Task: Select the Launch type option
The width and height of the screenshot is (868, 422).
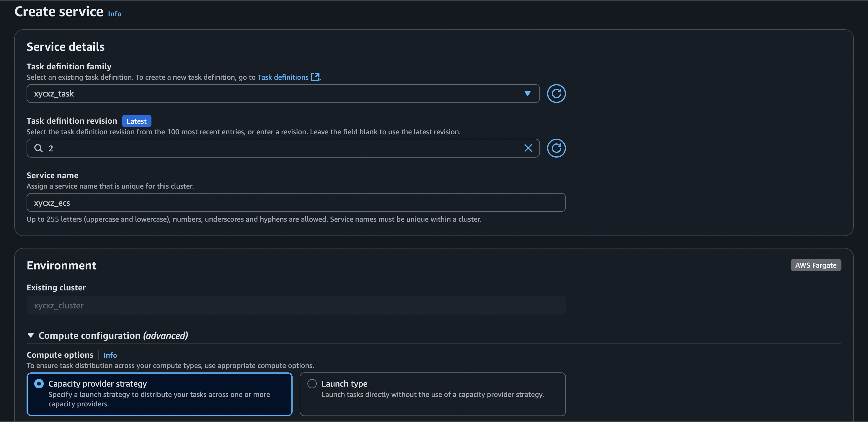Action: tap(312, 383)
